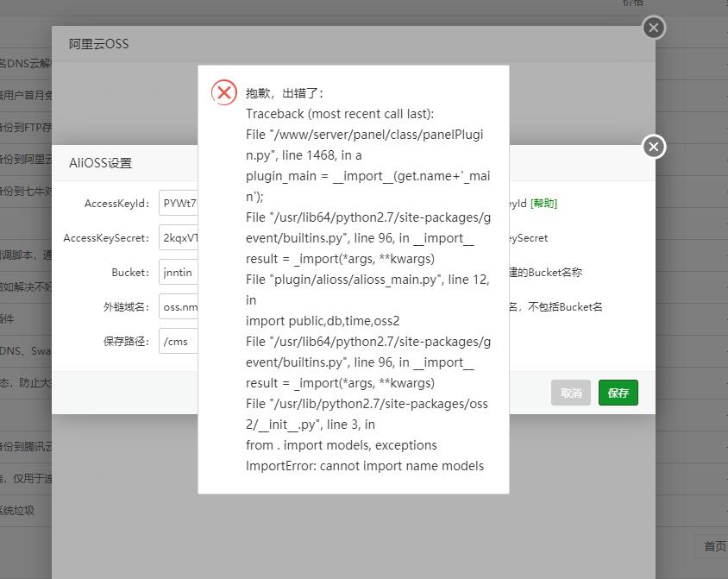
Task: Click the red error icon beside 抱歉
Action: (223, 92)
